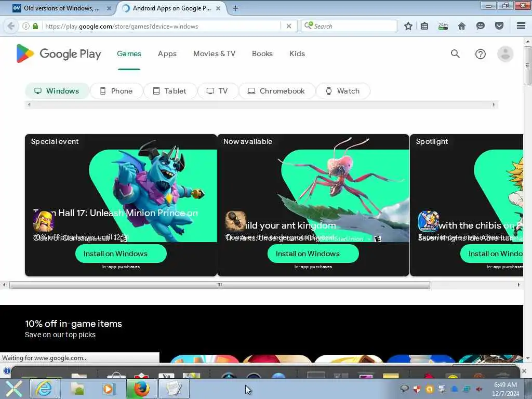Image resolution: width=532 pixels, height=399 pixels.
Task: Click right arrow of the carousel scrollbar
Action: click(x=518, y=285)
